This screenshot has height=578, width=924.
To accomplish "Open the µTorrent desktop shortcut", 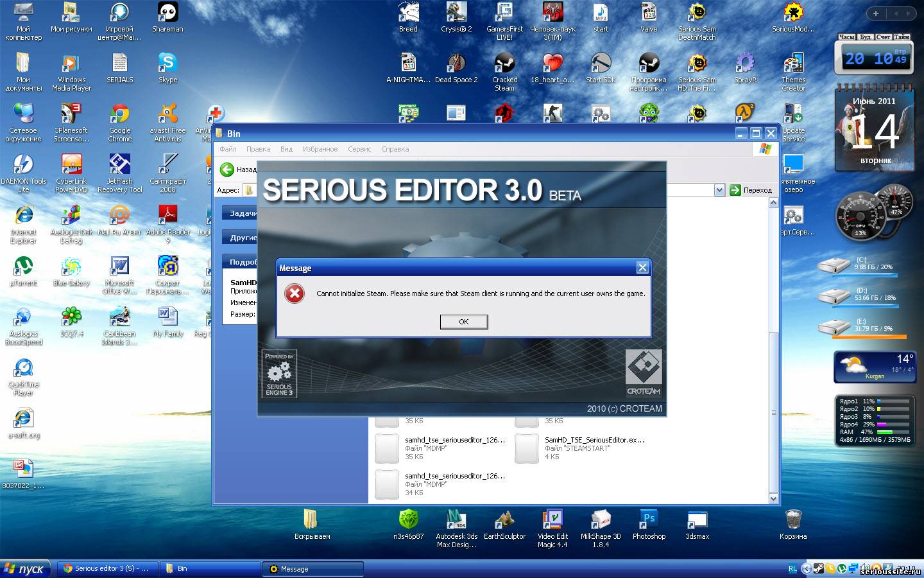I will (24, 271).
